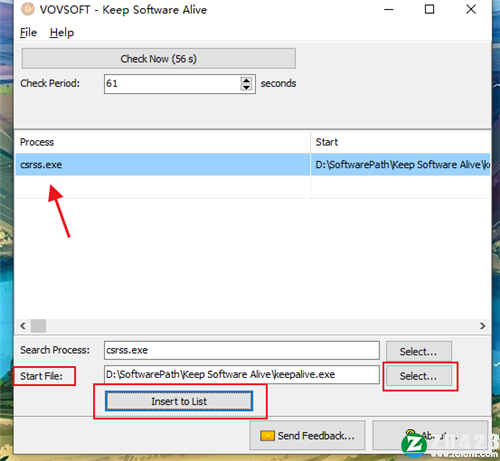This screenshot has width=500, height=461.
Task: Click left arrow of horizontal scrollbar
Action: pyautogui.click(x=23, y=326)
